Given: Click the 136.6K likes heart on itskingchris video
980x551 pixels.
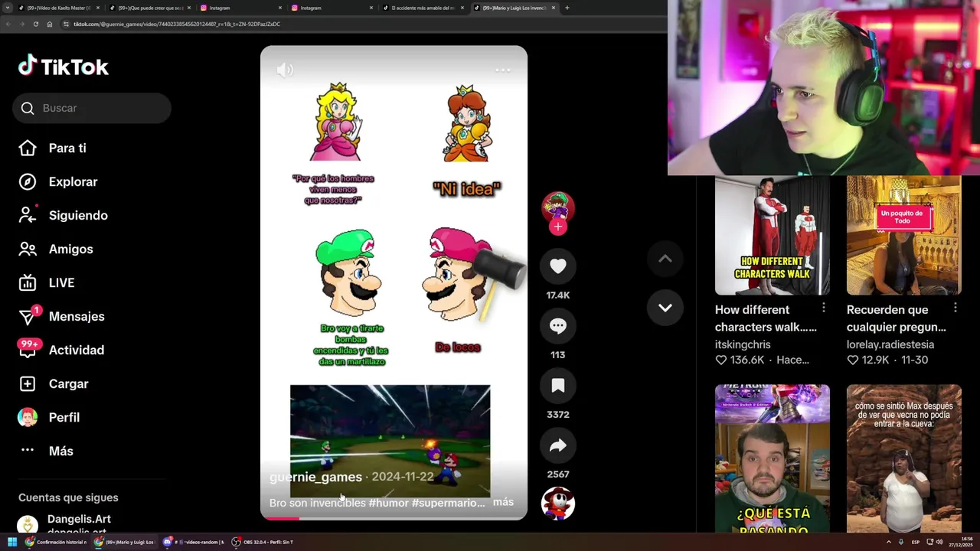Looking at the screenshot, I should click(720, 360).
